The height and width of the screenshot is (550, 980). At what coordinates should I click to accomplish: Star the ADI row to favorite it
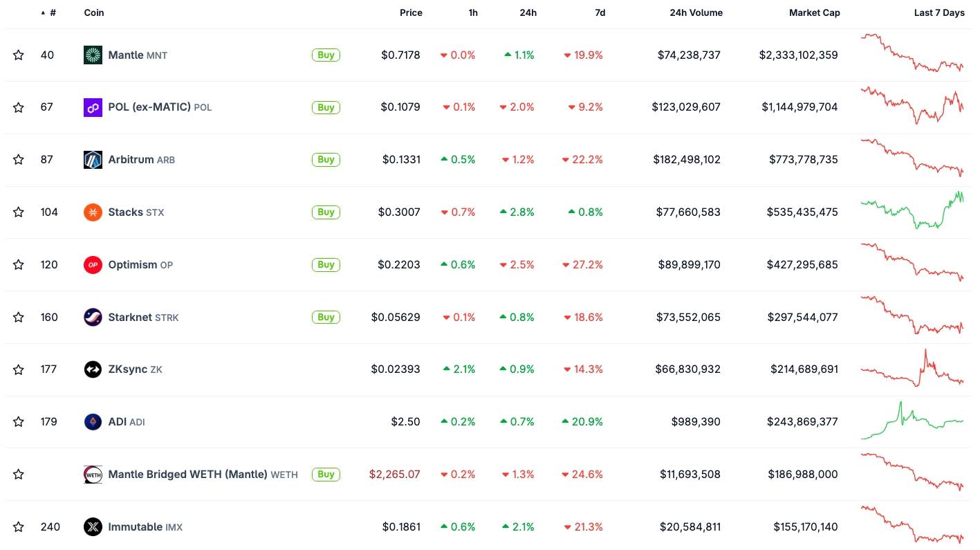(x=18, y=421)
